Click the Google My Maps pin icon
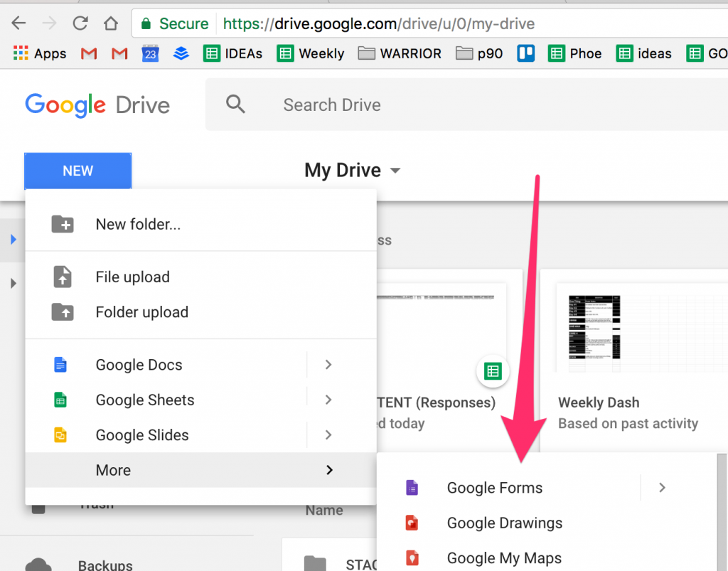This screenshot has width=728, height=571. tap(412, 558)
